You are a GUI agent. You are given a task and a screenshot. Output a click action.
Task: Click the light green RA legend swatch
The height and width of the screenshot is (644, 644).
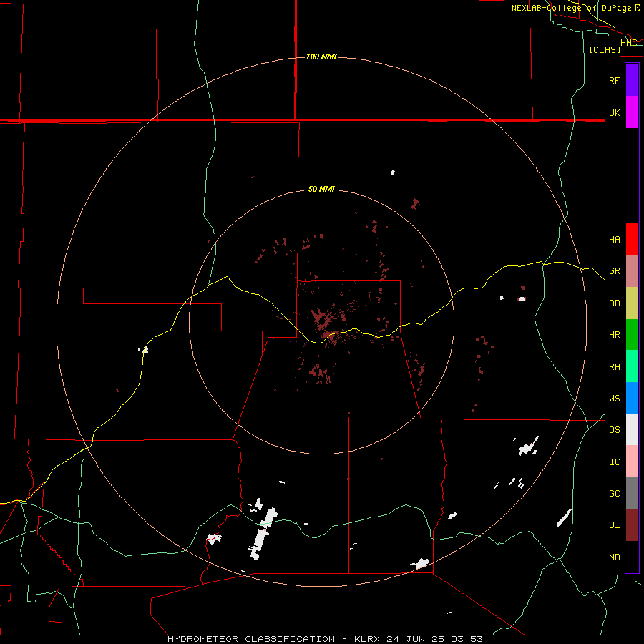coord(632,366)
